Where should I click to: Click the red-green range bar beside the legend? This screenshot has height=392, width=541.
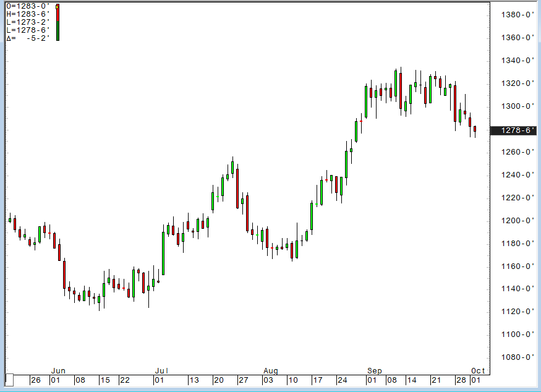point(58,22)
